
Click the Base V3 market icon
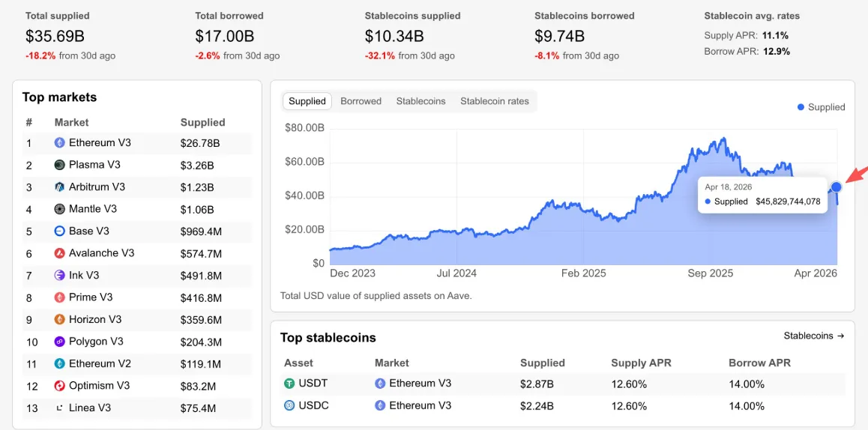coord(60,231)
